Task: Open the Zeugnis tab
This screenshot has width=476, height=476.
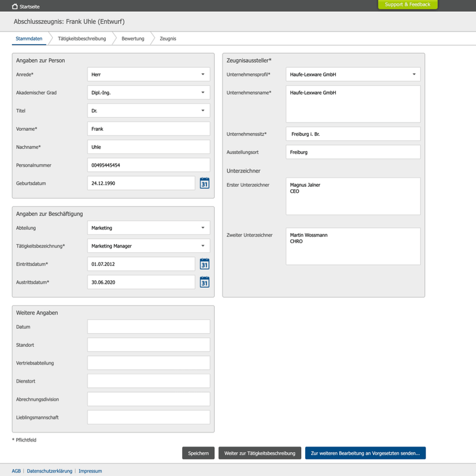Action: [168, 37]
